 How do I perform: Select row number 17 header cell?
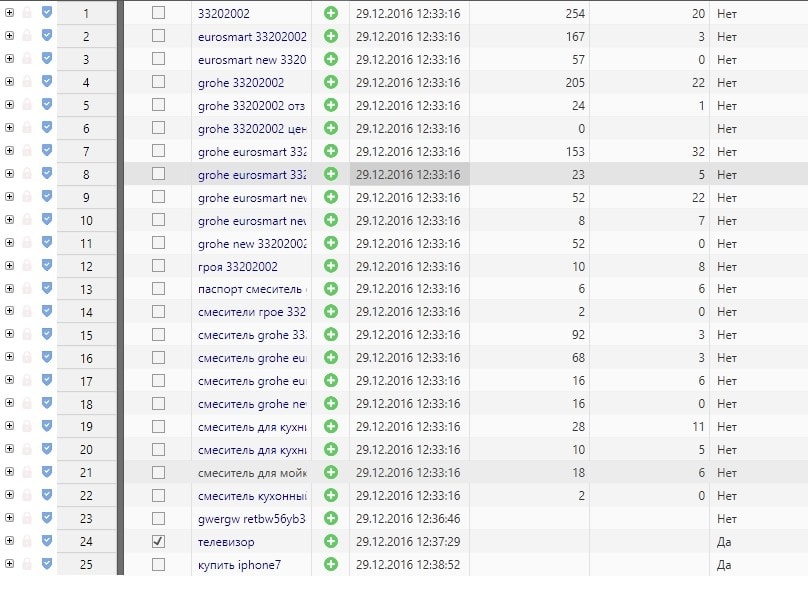(87, 381)
